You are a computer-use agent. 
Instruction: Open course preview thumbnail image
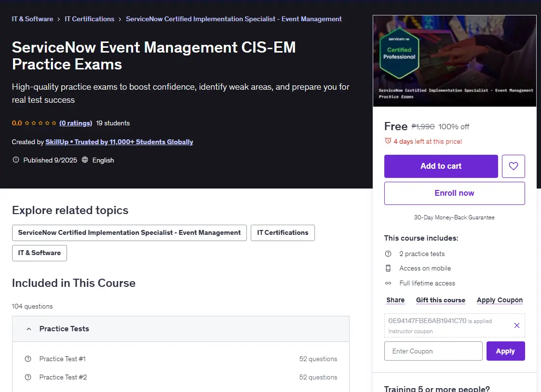[454, 61]
